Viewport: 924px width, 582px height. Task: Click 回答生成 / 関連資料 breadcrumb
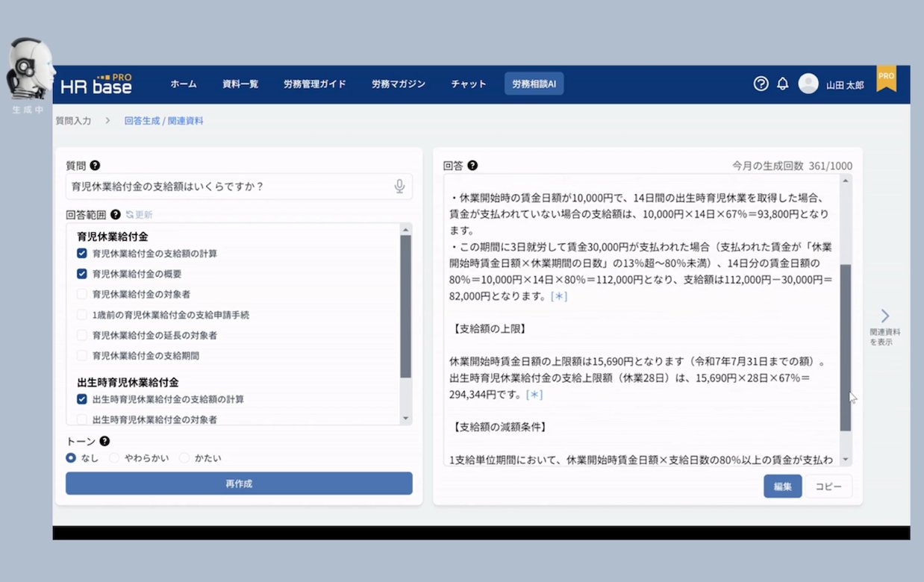point(163,120)
